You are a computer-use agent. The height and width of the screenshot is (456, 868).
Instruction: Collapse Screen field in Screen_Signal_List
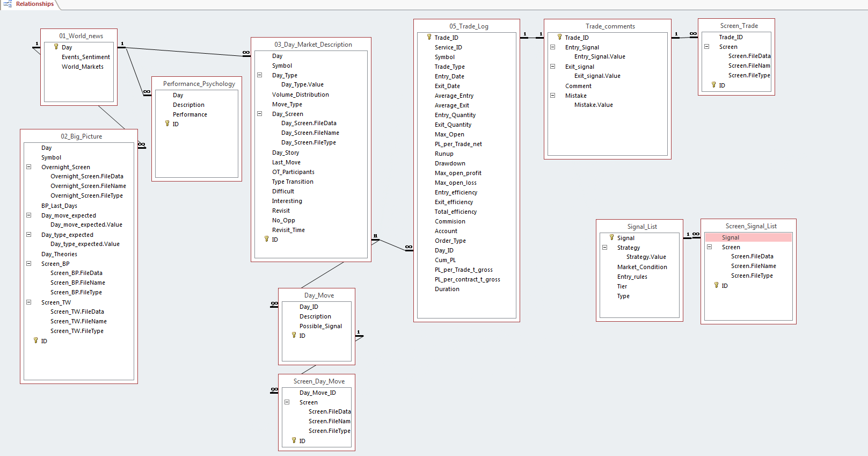709,247
